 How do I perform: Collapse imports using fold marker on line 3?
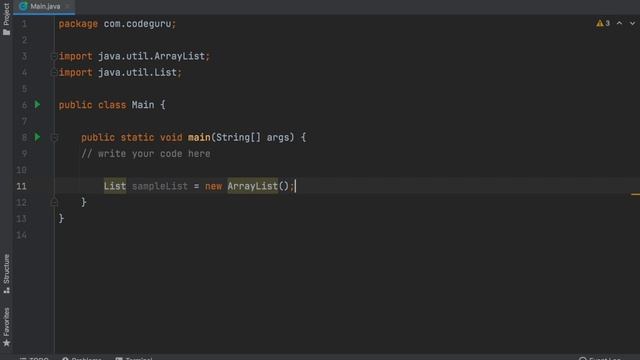point(54,56)
